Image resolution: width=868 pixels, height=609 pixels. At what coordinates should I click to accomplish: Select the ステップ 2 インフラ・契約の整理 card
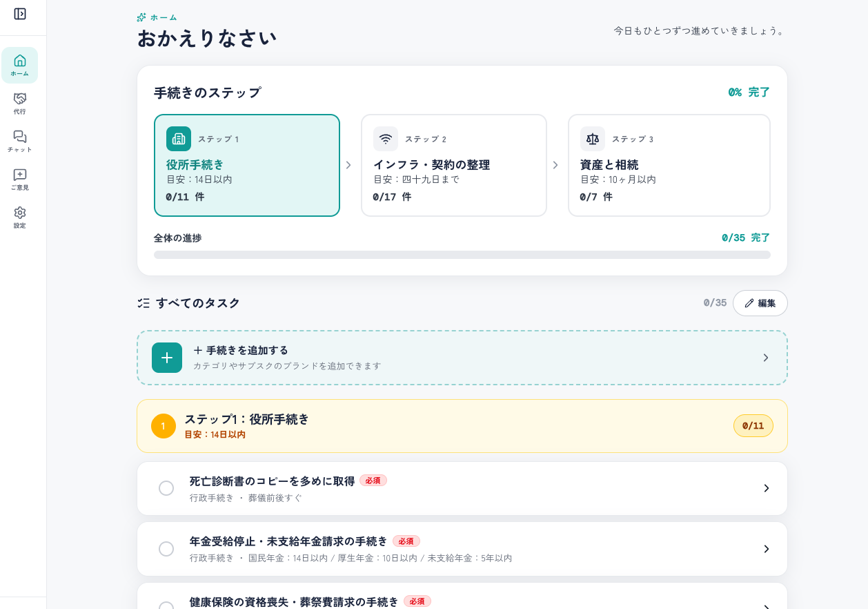454,165
